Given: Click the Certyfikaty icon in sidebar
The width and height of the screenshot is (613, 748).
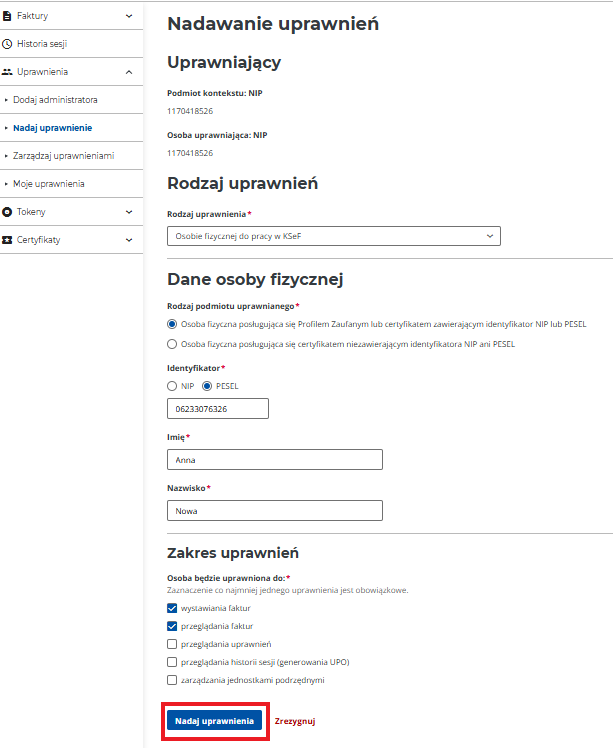Looking at the screenshot, I should point(8,240).
